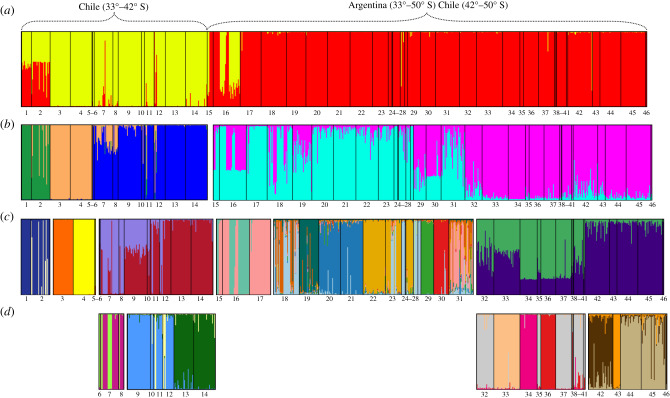Click the panel label (c)
This screenshot has height=398, width=670.
8,218
